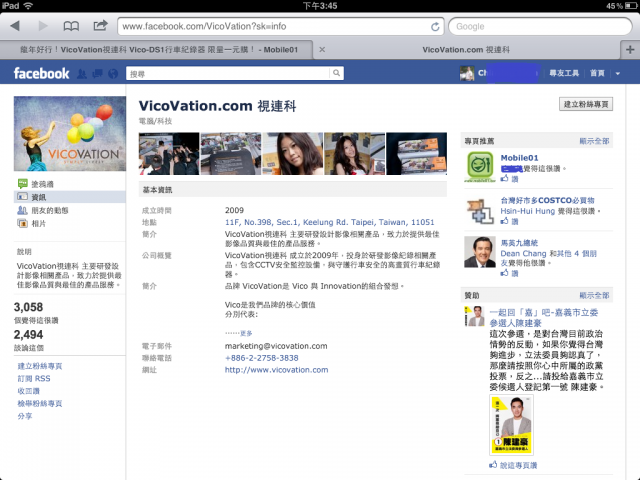Click 3,058 likes count
The height and width of the screenshot is (480, 640).
(28, 307)
